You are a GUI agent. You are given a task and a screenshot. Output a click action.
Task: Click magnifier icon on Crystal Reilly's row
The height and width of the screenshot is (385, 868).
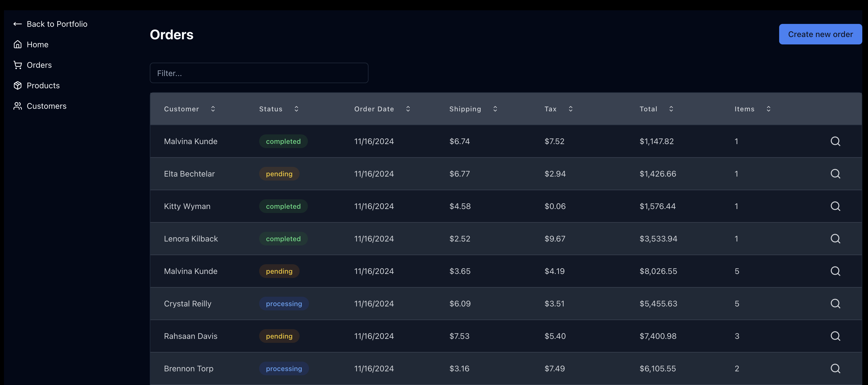tap(835, 304)
